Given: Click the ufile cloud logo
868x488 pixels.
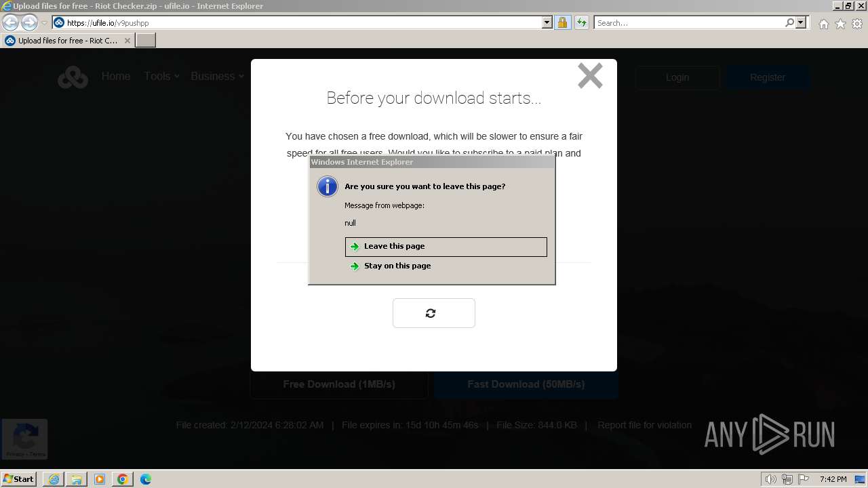Looking at the screenshot, I should [73, 77].
